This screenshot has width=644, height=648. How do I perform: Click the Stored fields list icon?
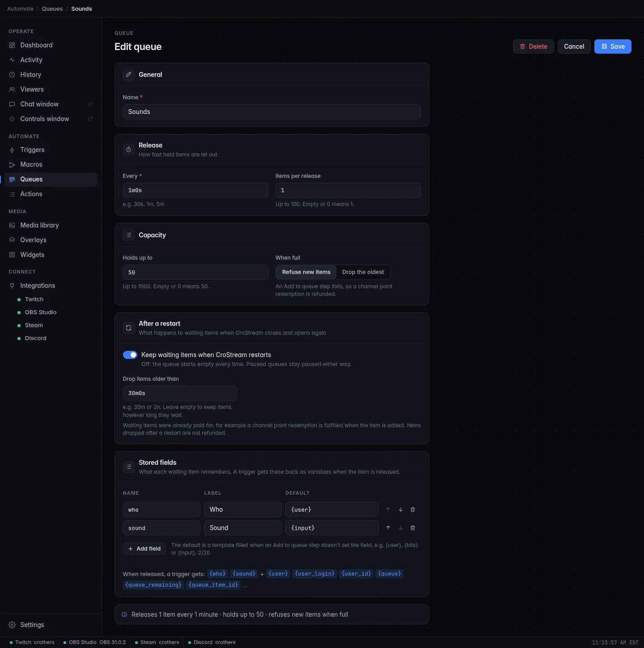click(x=129, y=467)
